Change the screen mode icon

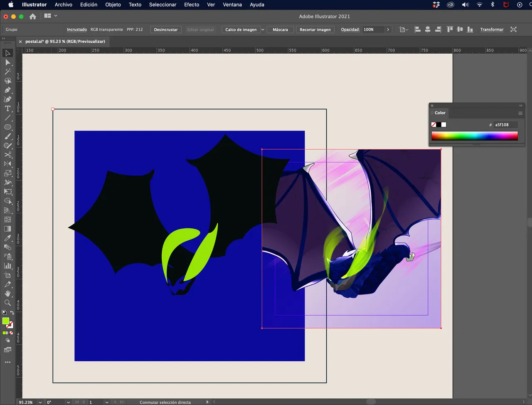(7, 350)
